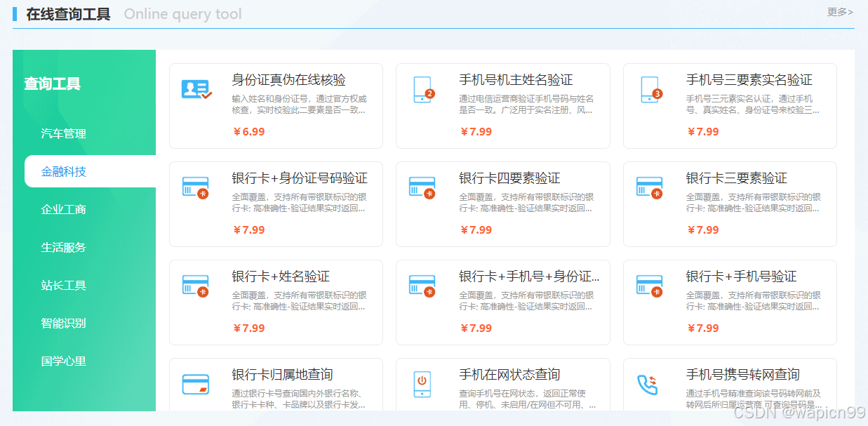Click ￥7.99 price under 手机号三要素实名验证
The image size is (868, 426).
point(703,131)
